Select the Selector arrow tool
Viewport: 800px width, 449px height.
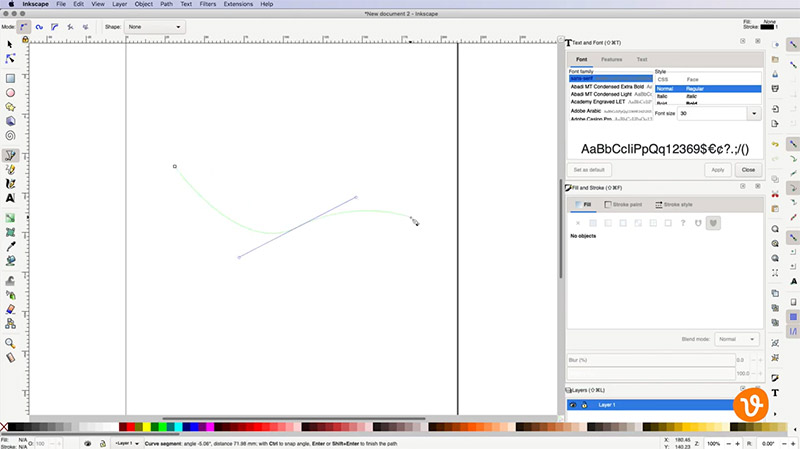coord(10,45)
